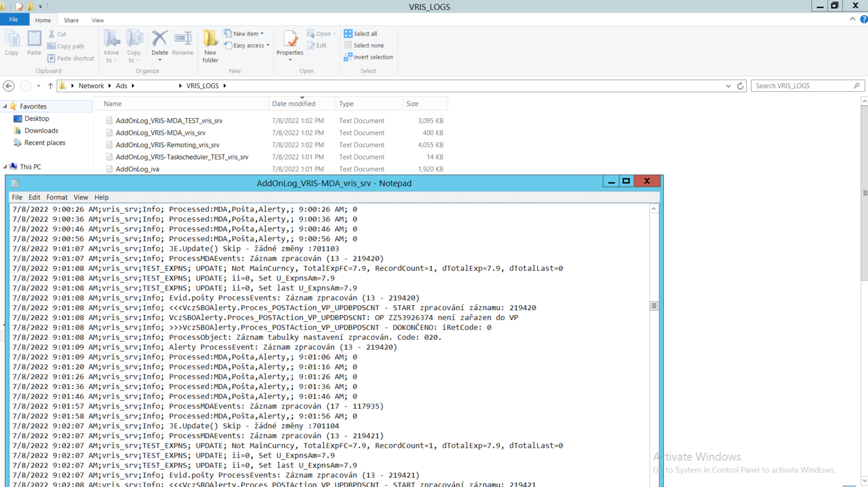Viewport: 868px width, 487px height.
Task: Click Notepad scrollbar up arrow
Action: coord(653,209)
